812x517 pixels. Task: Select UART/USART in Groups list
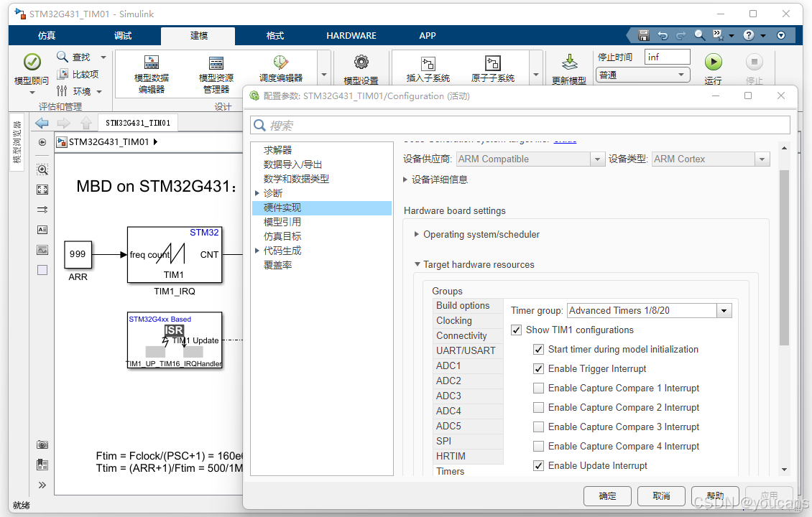pos(468,351)
